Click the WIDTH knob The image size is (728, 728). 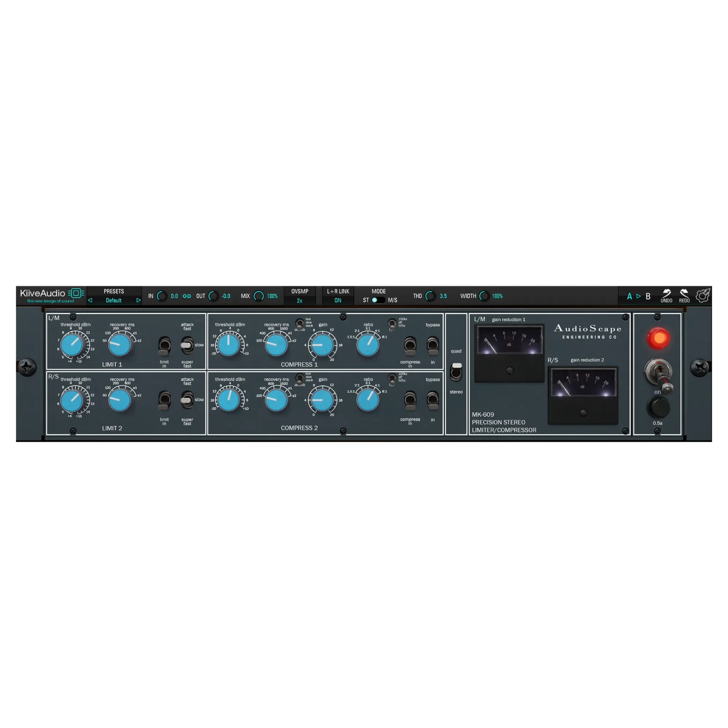pos(485,296)
